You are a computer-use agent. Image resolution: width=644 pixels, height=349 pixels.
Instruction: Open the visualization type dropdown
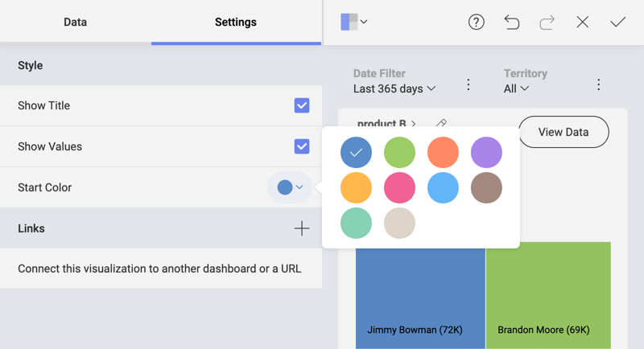pyautogui.click(x=354, y=23)
